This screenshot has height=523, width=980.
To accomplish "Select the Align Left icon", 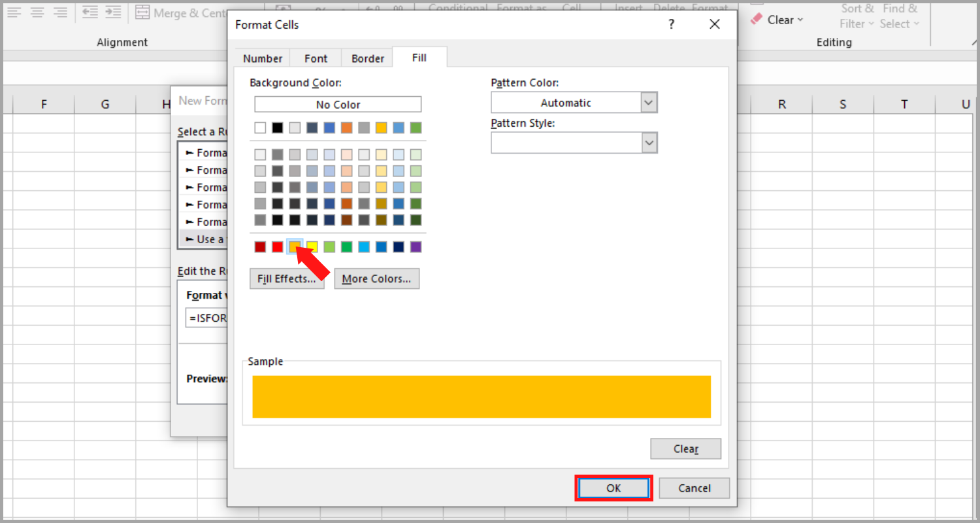I will point(14,11).
